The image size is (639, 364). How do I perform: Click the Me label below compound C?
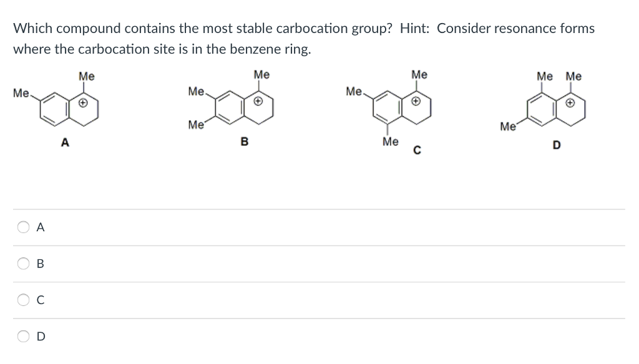pos(390,141)
